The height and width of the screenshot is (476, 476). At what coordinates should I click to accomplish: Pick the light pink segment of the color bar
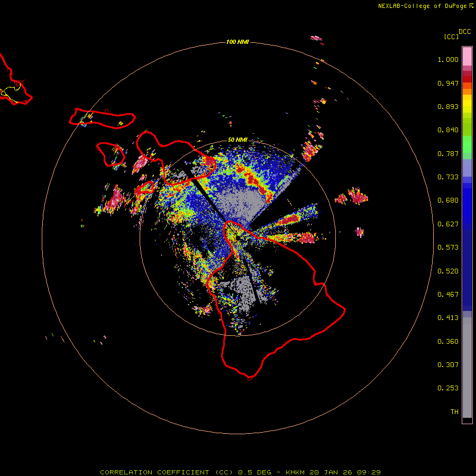(x=467, y=56)
